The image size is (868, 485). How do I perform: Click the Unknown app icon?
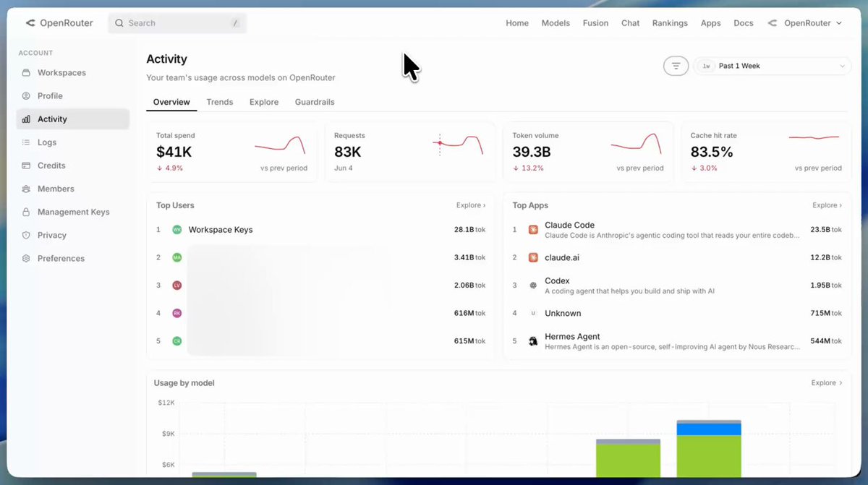(x=533, y=313)
